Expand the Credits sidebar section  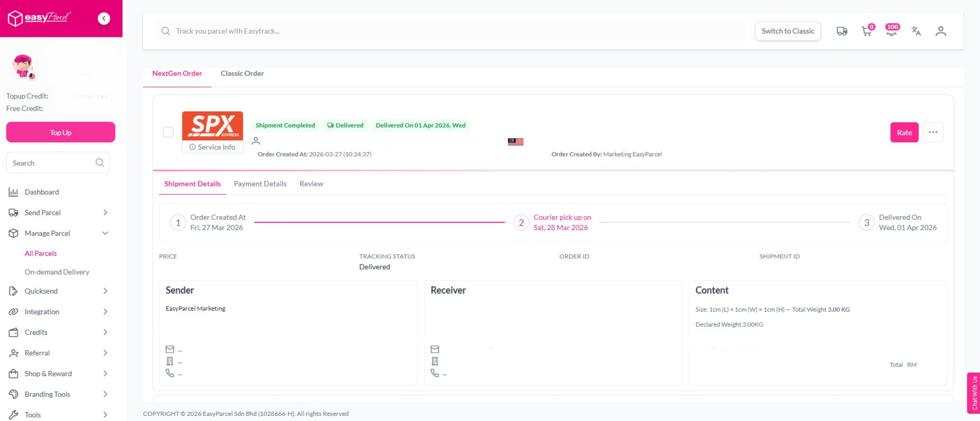click(x=58, y=332)
